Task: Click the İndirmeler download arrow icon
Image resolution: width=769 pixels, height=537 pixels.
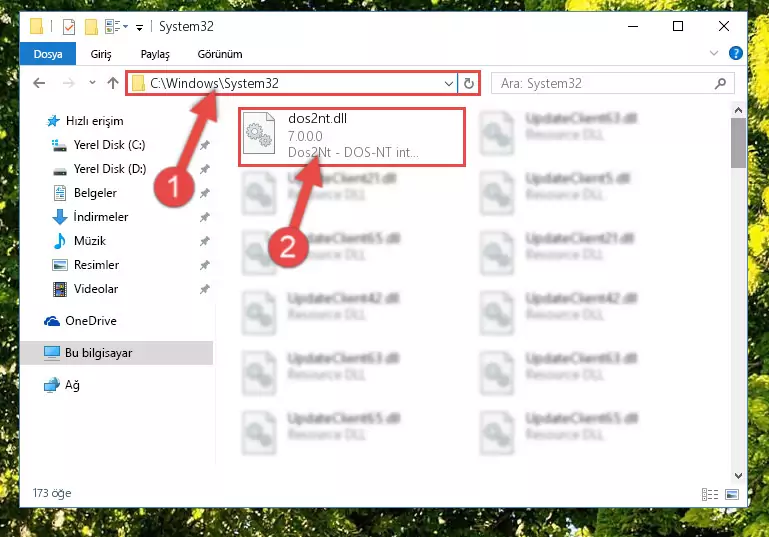Action: click(x=60, y=217)
